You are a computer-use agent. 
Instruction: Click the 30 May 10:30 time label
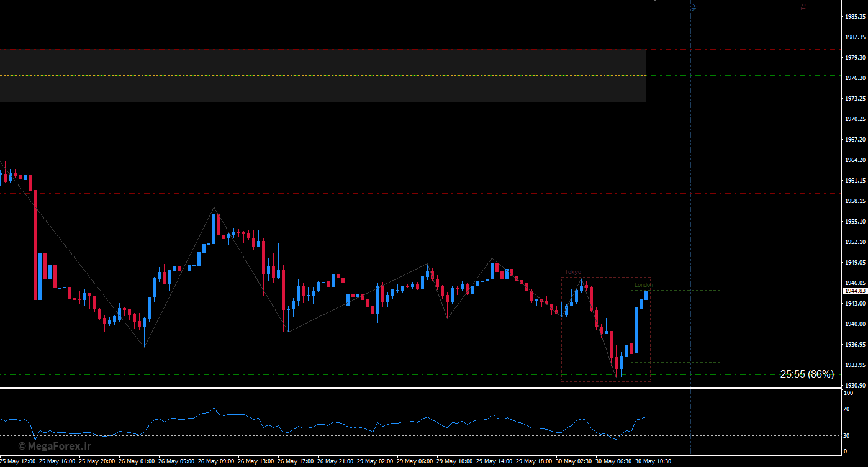653,461
